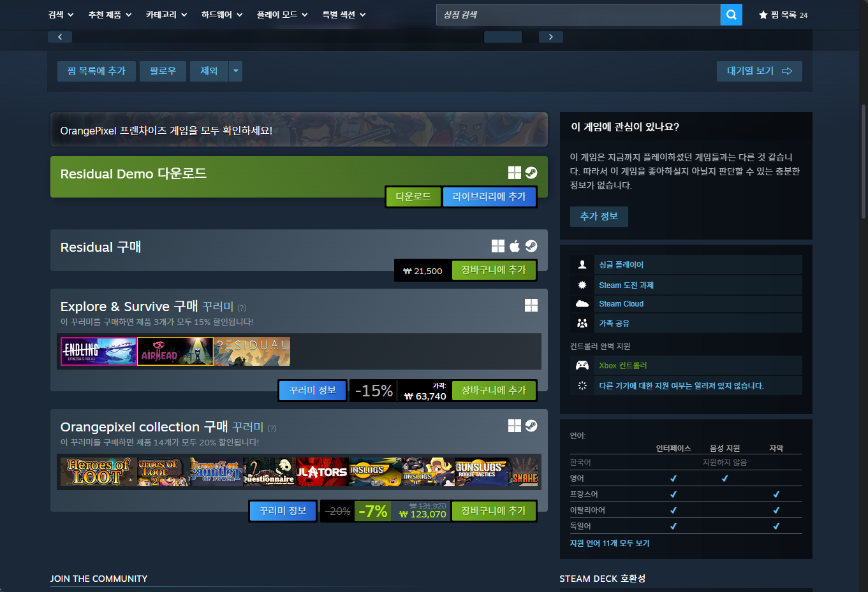The height and width of the screenshot is (592, 868).
Task: Click the Steam icon in Residual Demo row
Action: 531,173
